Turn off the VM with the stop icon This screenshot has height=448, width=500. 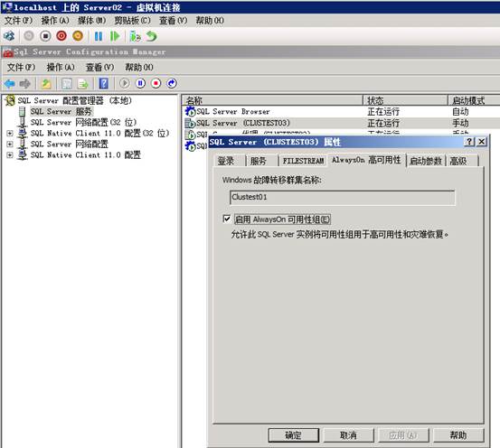point(45,36)
